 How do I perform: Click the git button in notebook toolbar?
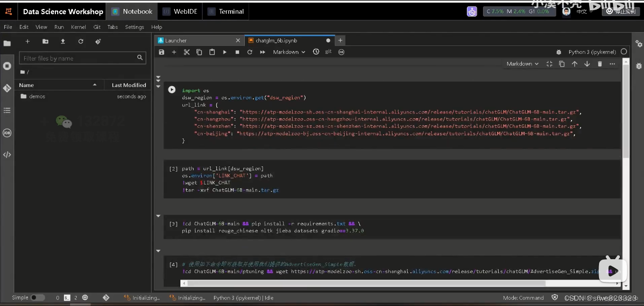pos(328,52)
